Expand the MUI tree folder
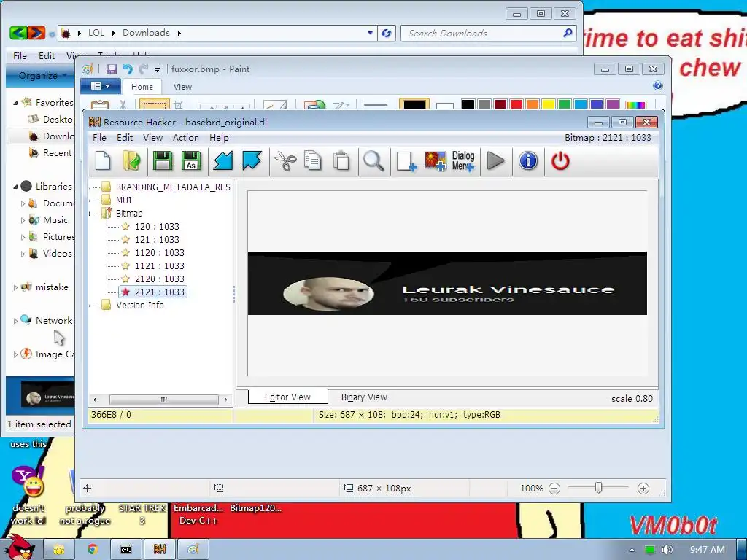 (90, 201)
